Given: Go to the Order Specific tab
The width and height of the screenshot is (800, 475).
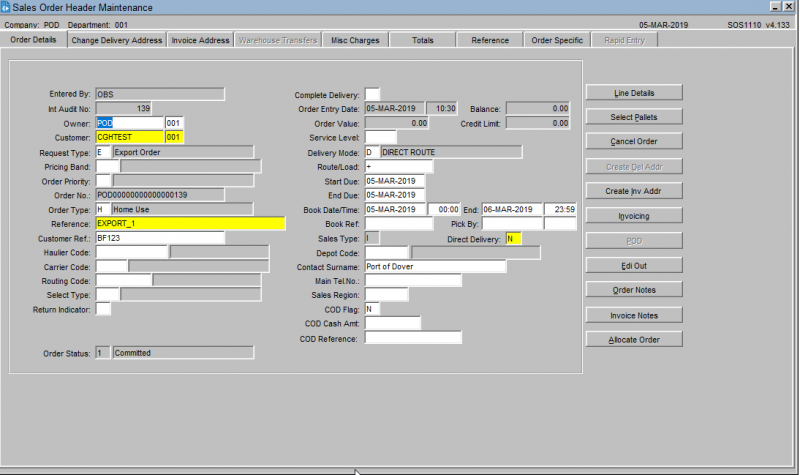Looking at the screenshot, I should coord(557,40).
